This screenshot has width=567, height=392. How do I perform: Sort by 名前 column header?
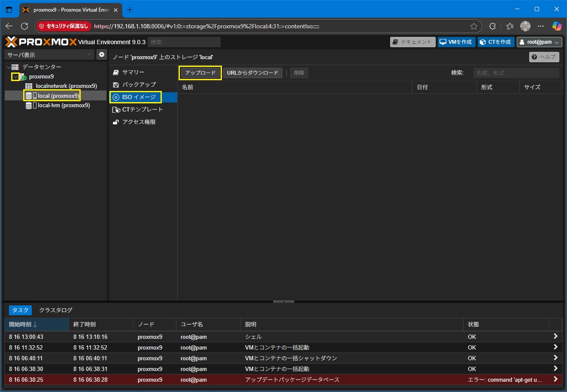tap(295, 87)
